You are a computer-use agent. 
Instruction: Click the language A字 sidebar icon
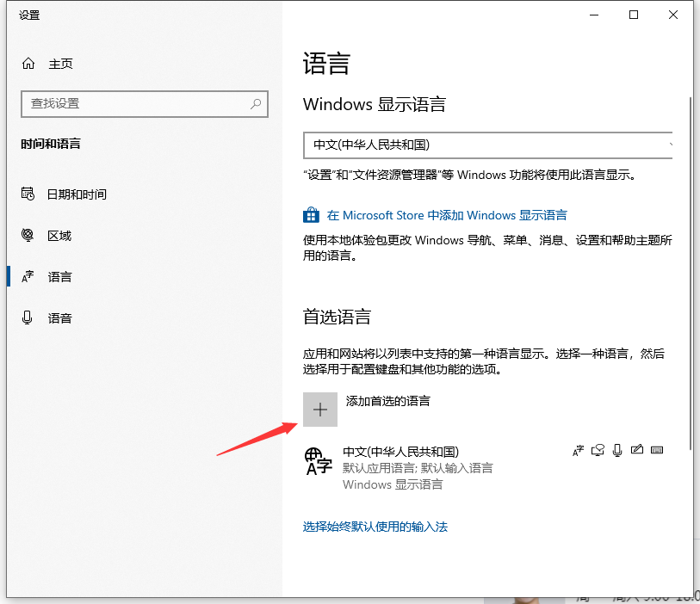28,276
